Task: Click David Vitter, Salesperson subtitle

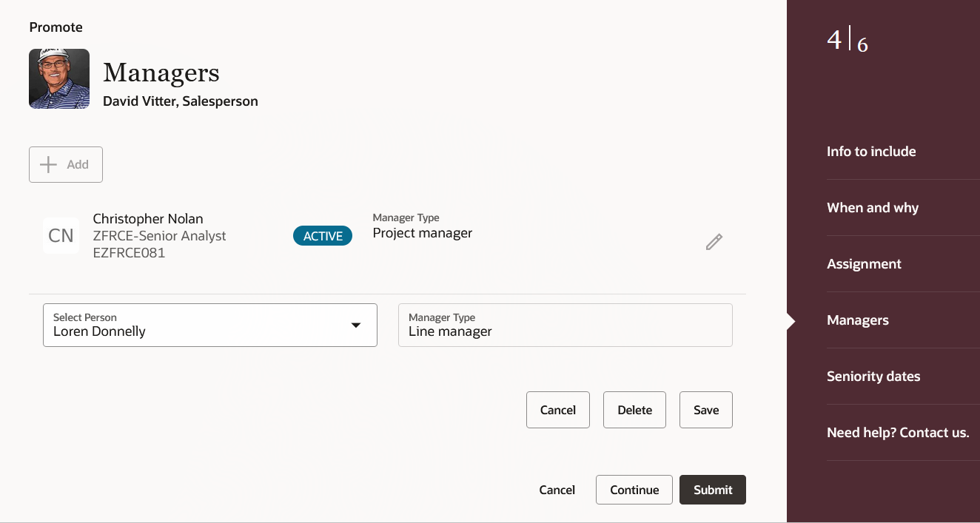Action: point(181,101)
